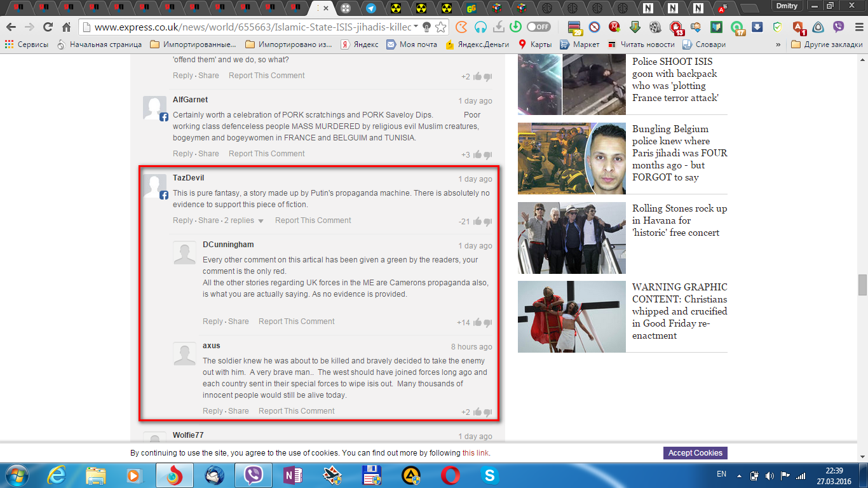This screenshot has width=868, height=488.
Task: Open the address bar suggestions dropdown arrow
Action: 416,27
